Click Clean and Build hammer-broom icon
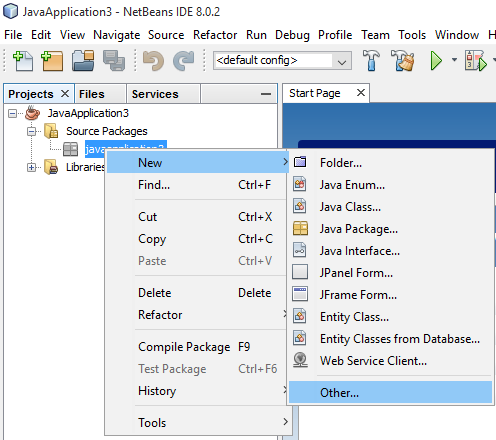 click(403, 60)
